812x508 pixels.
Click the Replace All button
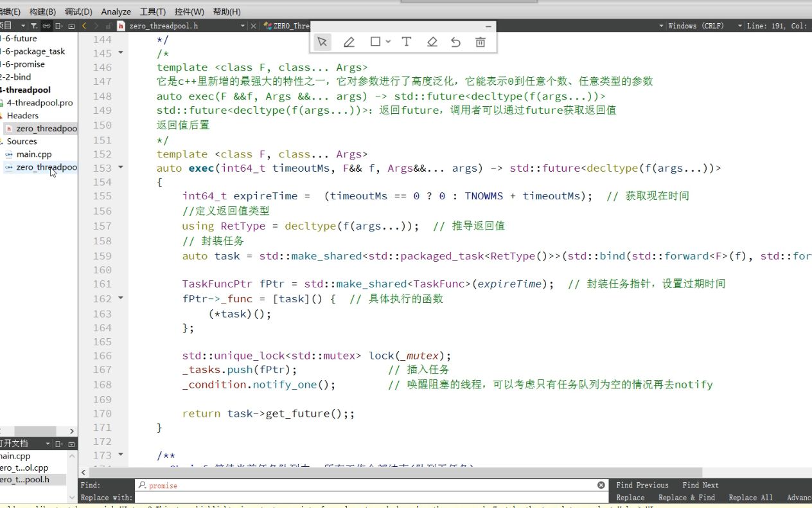point(750,497)
